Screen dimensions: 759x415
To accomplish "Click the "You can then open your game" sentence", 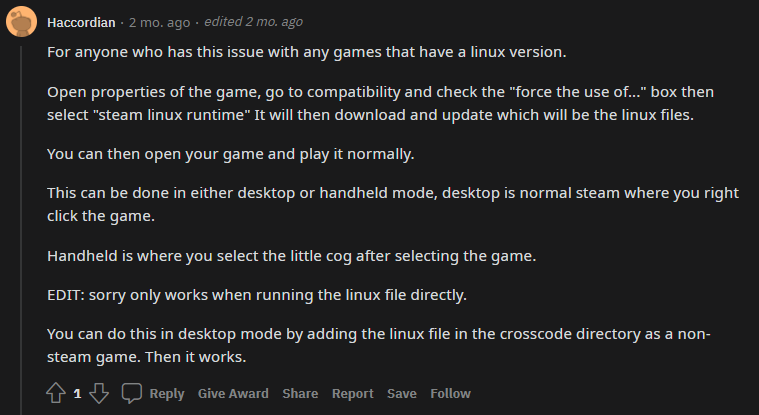I will [x=230, y=154].
